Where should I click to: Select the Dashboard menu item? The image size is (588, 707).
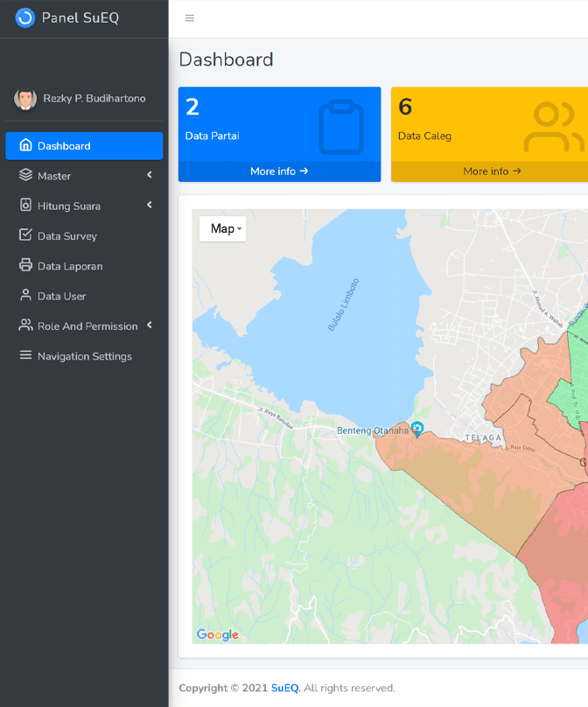coord(84,145)
